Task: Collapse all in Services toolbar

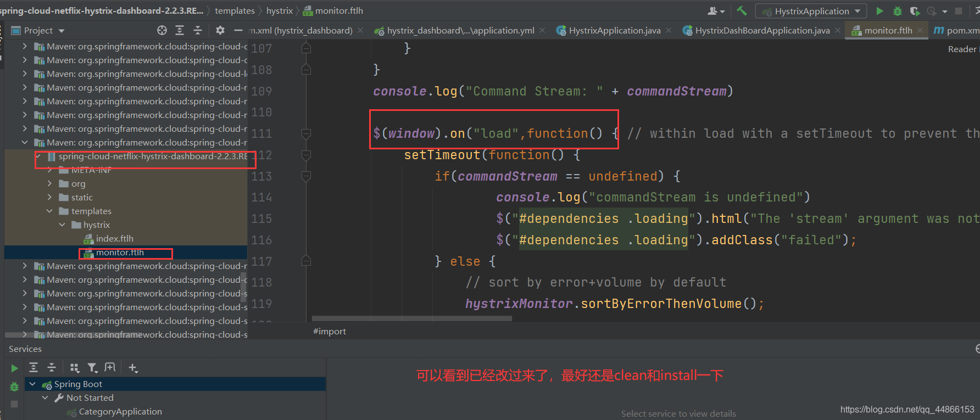Action: 52,367
